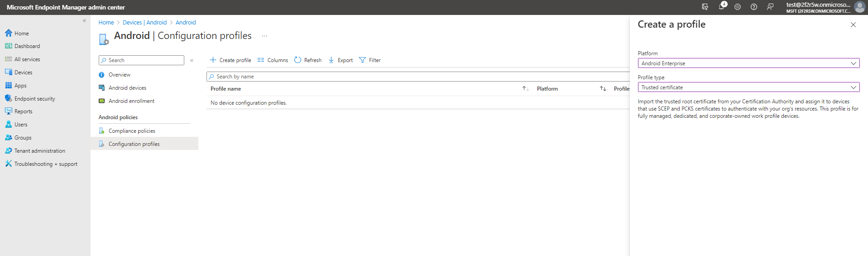This screenshot has height=256, width=868.
Task: Click the Platform column header
Action: tap(547, 89)
